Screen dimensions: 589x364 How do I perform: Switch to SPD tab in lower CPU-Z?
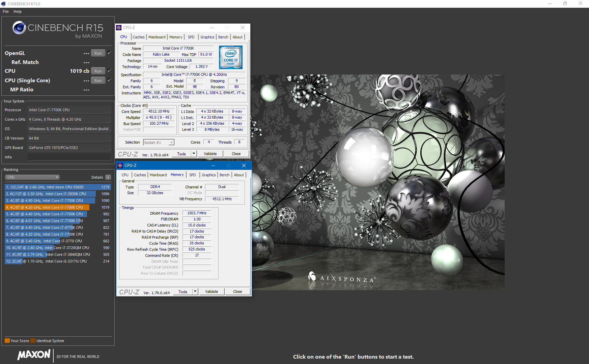point(193,175)
